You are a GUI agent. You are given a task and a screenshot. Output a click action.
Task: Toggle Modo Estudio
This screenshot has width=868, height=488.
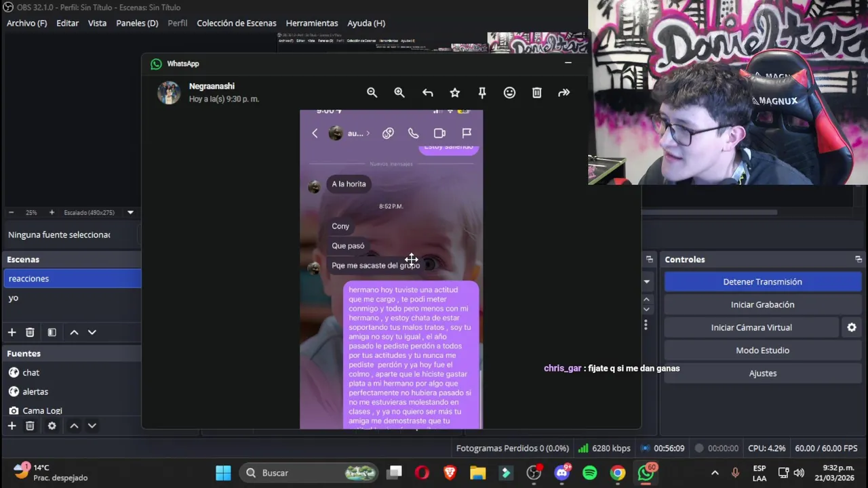tap(762, 350)
